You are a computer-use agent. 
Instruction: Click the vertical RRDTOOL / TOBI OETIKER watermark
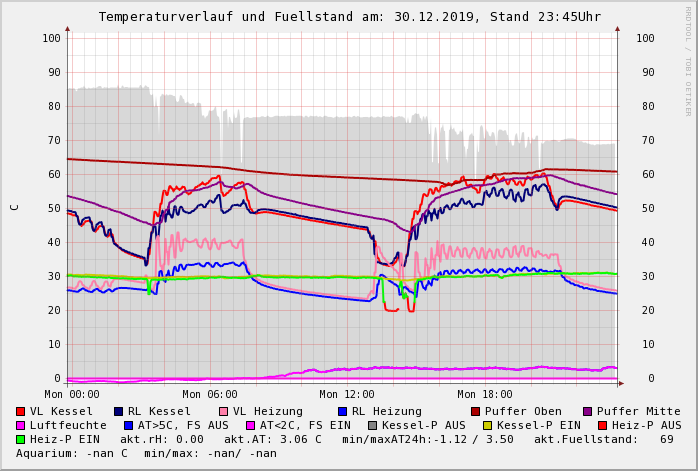point(687,60)
